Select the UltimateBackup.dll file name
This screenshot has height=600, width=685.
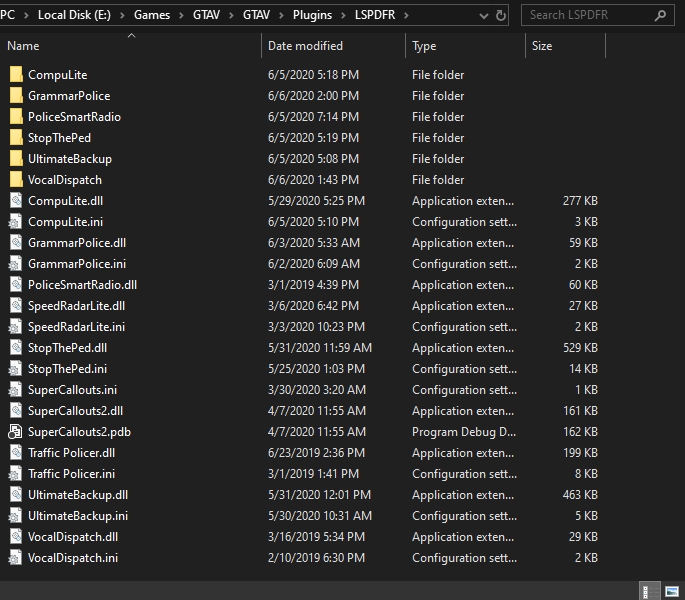[78, 495]
